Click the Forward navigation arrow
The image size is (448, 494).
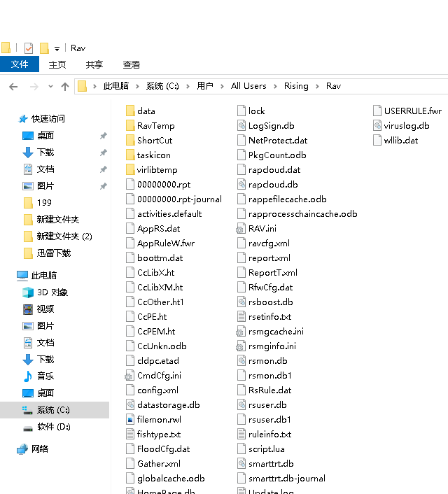pos(34,86)
